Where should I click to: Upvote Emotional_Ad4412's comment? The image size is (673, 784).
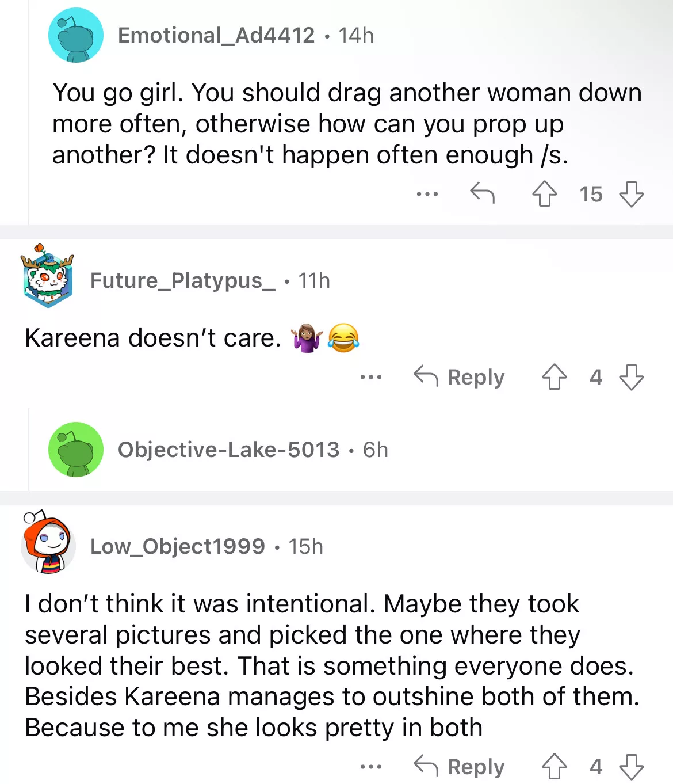click(x=544, y=194)
